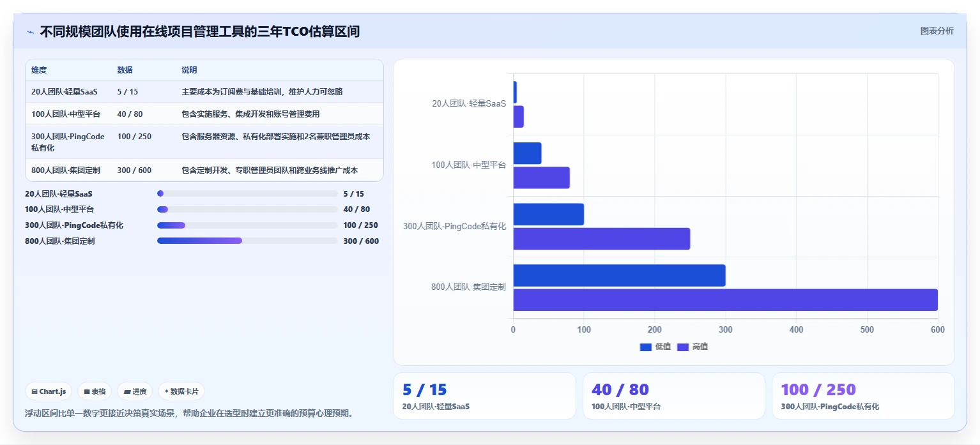Screen dimensions: 980x445
Task: Click the low-value bar for 800人团队·集团定制
Action: tap(620, 275)
